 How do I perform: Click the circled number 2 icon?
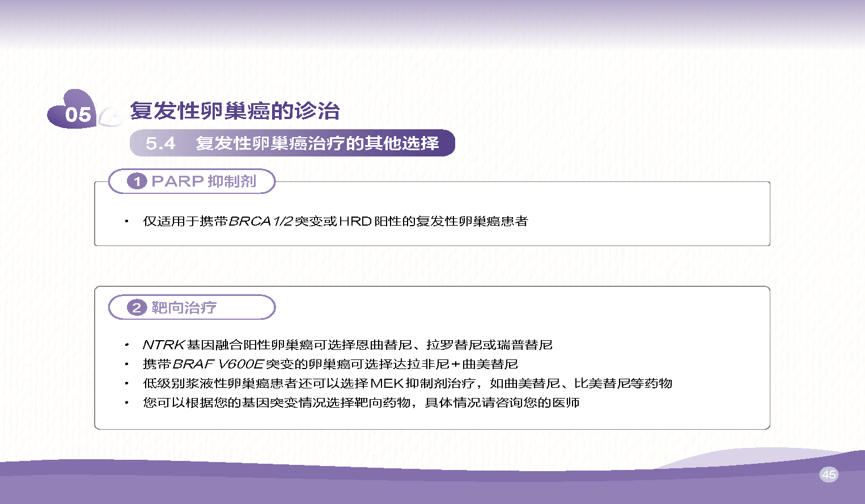(137, 308)
